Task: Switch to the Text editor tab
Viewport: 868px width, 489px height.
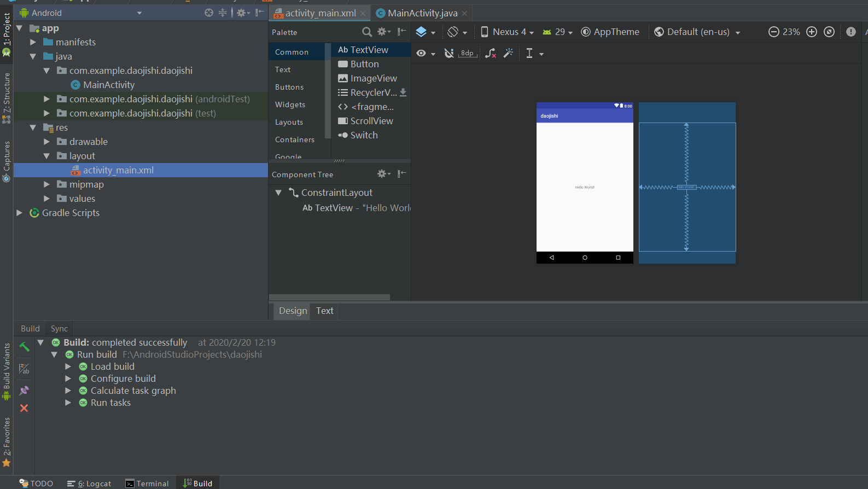Action: point(324,311)
